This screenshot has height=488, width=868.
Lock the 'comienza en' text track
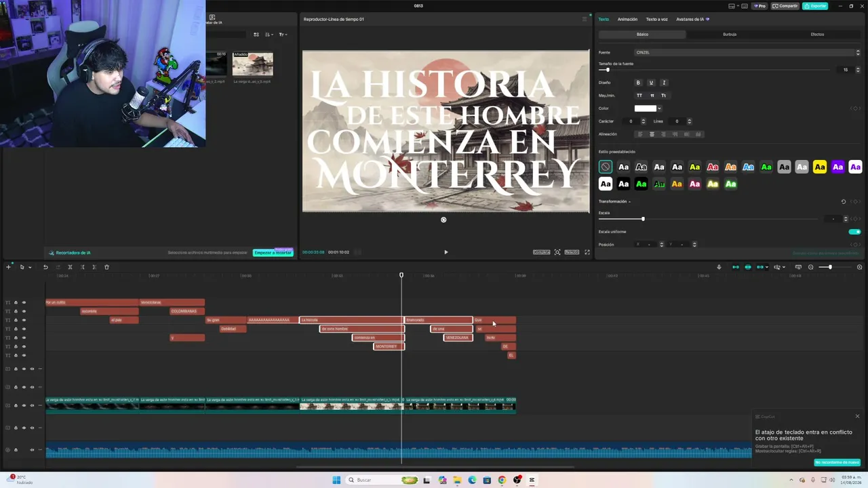pos(16,338)
